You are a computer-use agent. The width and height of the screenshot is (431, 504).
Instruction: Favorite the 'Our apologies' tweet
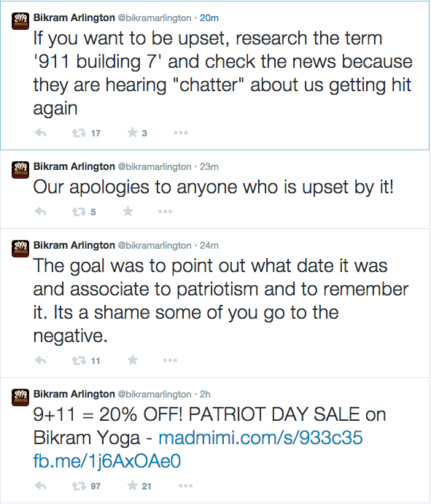coord(128,211)
